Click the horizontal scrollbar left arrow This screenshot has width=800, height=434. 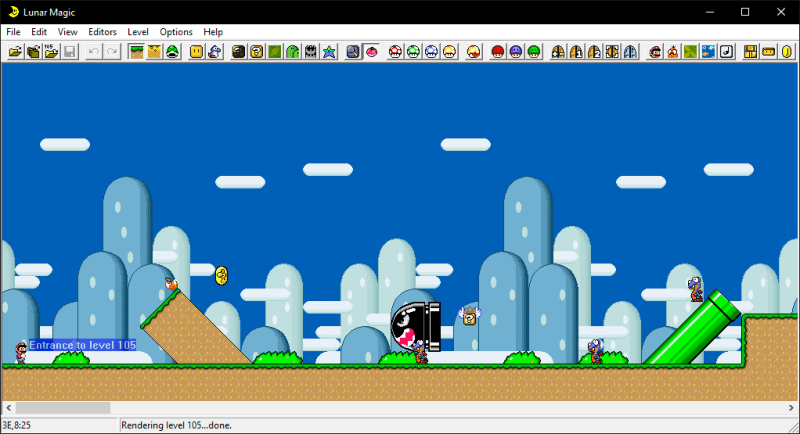[x=8, y=408]
